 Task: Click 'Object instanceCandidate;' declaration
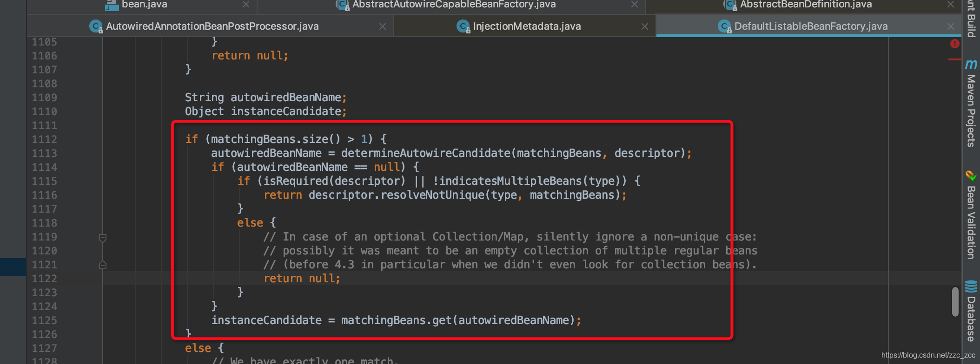point(266,111)
